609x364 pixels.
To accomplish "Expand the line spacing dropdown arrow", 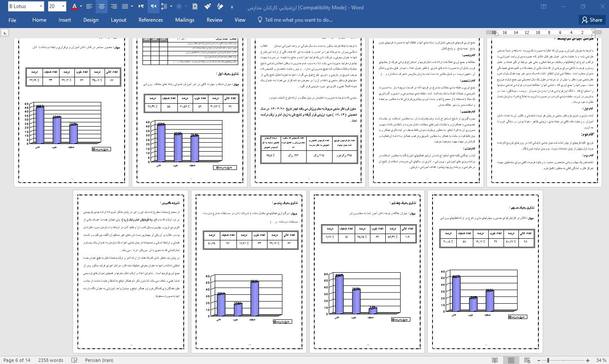I will (171, 6).
